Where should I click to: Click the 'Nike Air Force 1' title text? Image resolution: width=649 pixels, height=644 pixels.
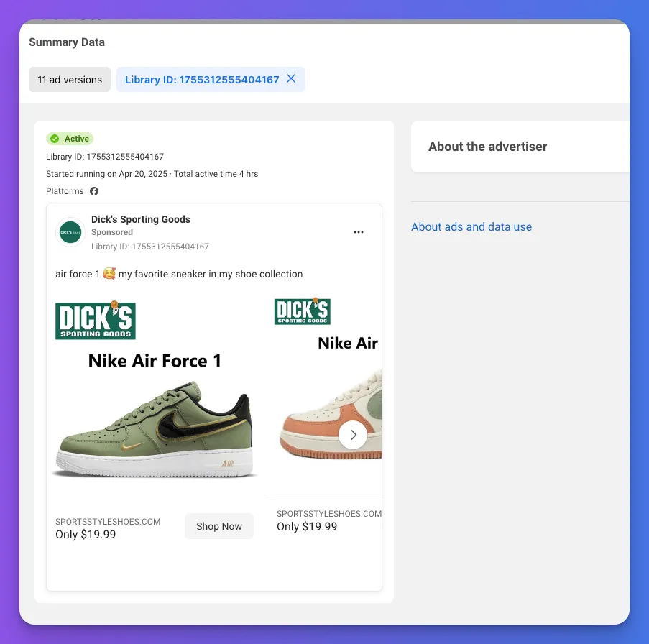tap(155, 361)
